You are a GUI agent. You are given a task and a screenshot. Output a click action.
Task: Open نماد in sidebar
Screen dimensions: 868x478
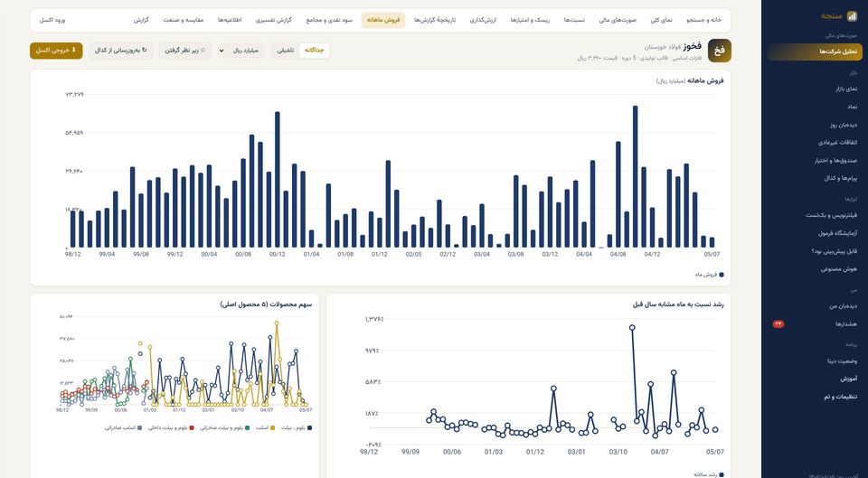pyautogui.click(x=815, y=107)
